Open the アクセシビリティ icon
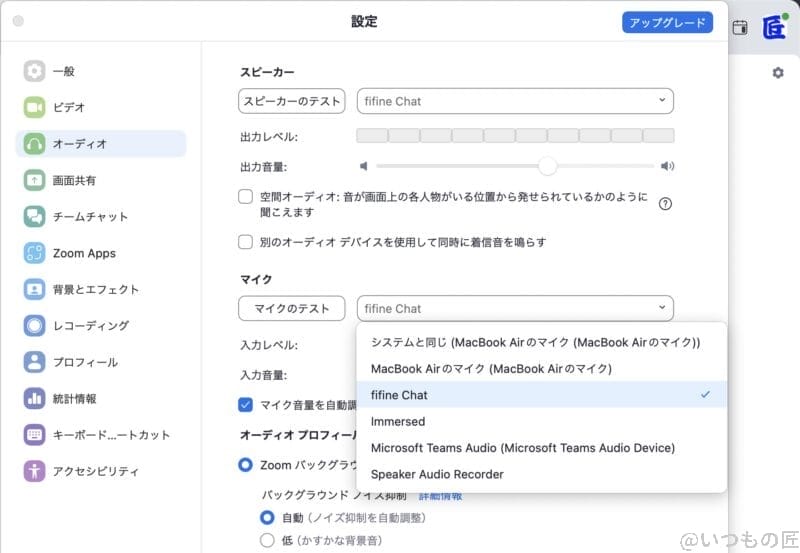This screenshot has height=553, width=800. pos(35,471)
